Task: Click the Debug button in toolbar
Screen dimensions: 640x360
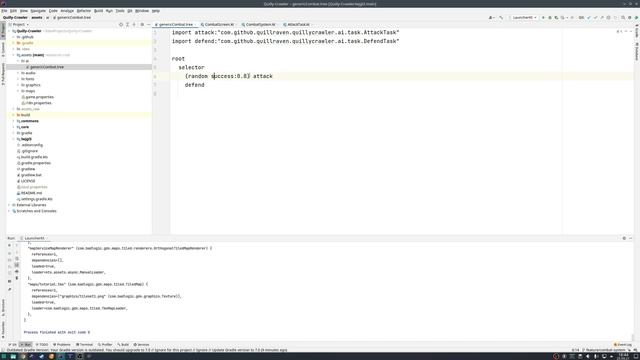Action: click(550, 18)
